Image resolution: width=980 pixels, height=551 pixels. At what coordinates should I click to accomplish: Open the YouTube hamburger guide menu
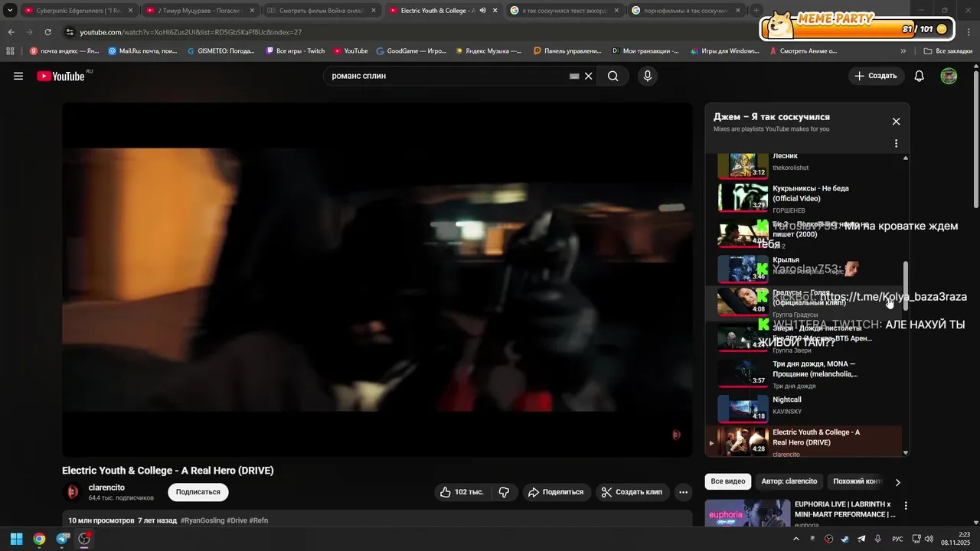[x=18, y=77]
